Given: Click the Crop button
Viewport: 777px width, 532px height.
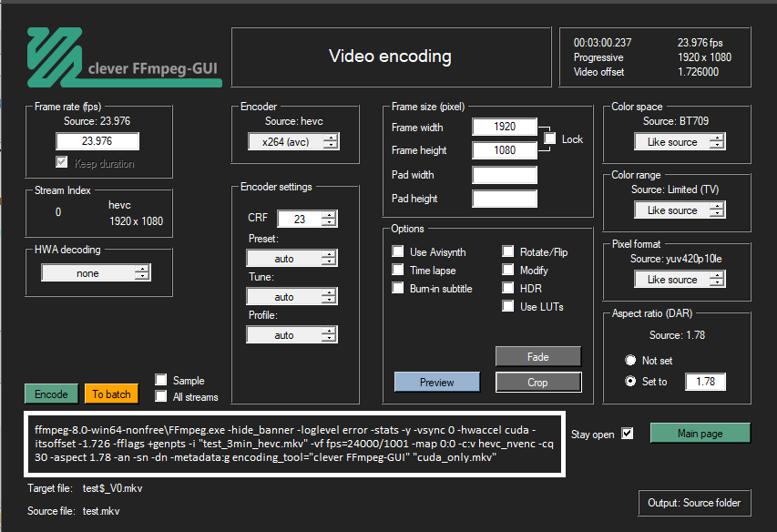Looking at the screenshot, I should click(538, 382).
